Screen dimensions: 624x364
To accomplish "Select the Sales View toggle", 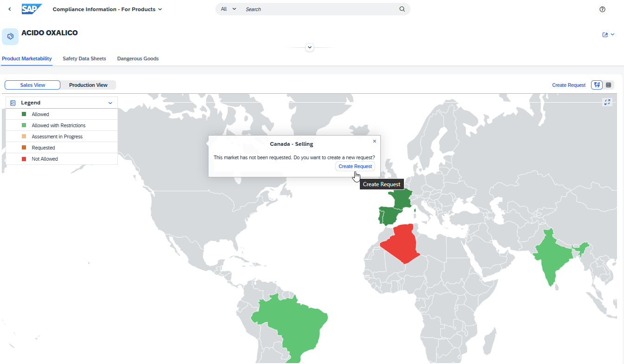I will (x=32, y=85).
